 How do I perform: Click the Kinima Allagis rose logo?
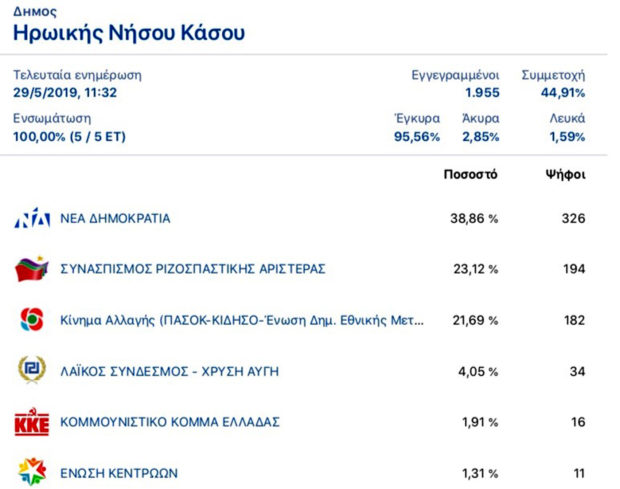point(32,319)
